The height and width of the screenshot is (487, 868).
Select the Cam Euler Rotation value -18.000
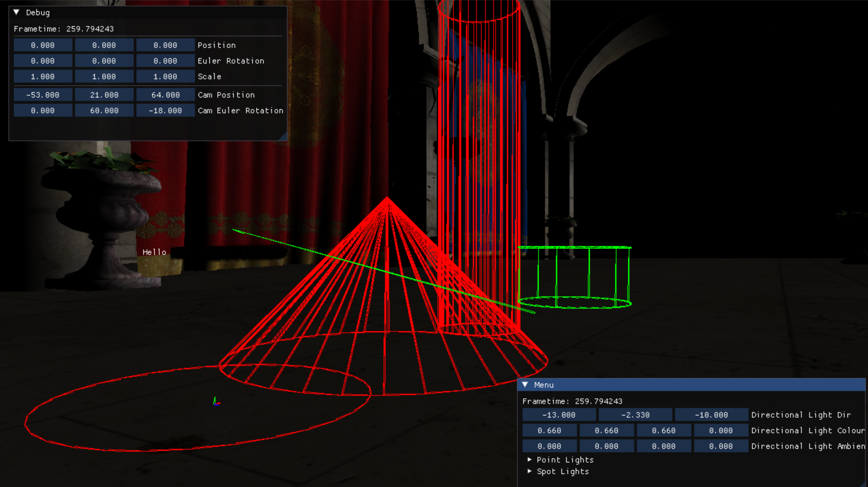[165, 110]
